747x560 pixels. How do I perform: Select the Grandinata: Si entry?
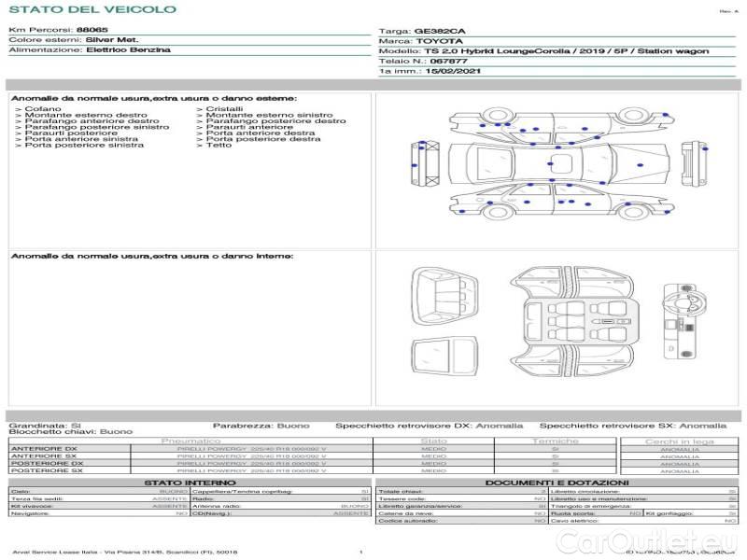click(45, 426)
